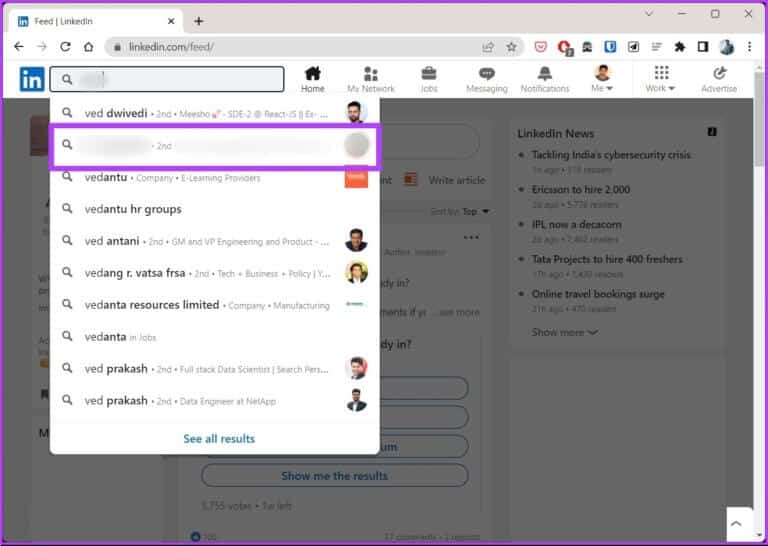
Task: Select ved dwivedi search suggestion
Action: pyautogui.click(x=215, y=113)
